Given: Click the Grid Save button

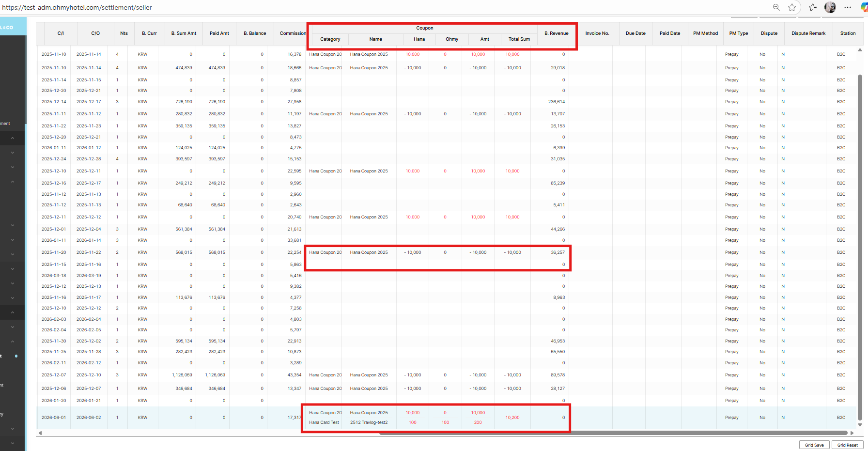Looking at the screenshot, I should [814, 445].
